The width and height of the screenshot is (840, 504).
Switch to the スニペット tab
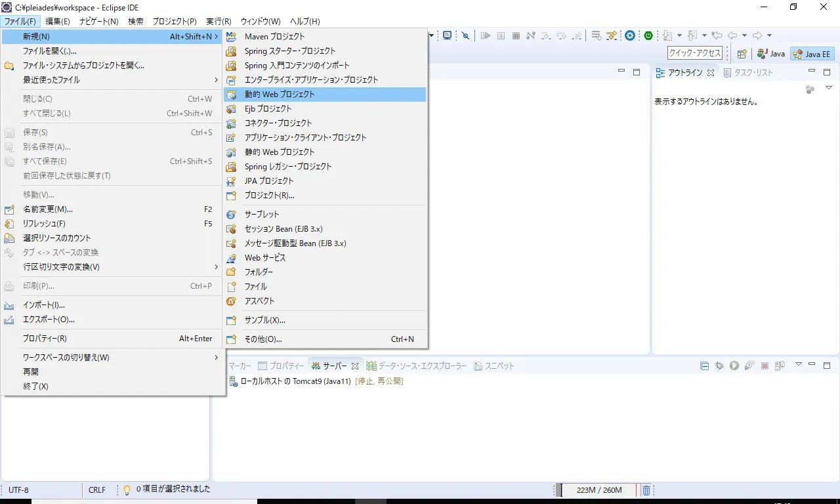pos(495,366)
